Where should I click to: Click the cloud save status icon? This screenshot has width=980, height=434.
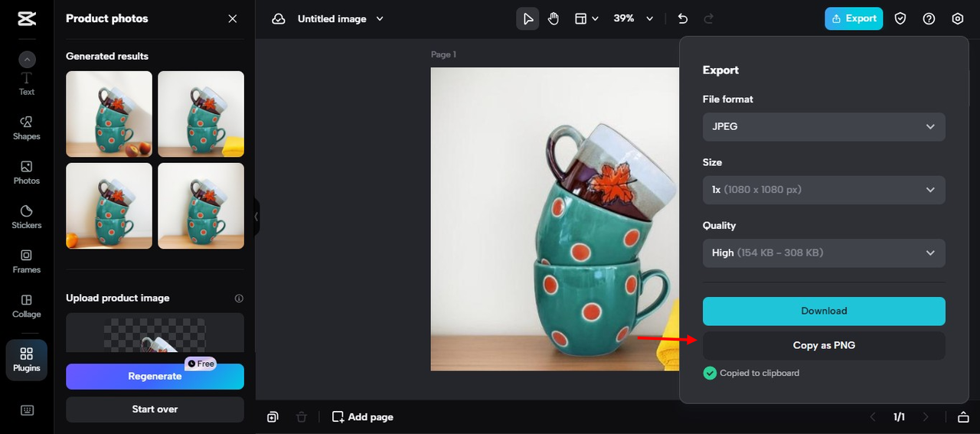279,18
